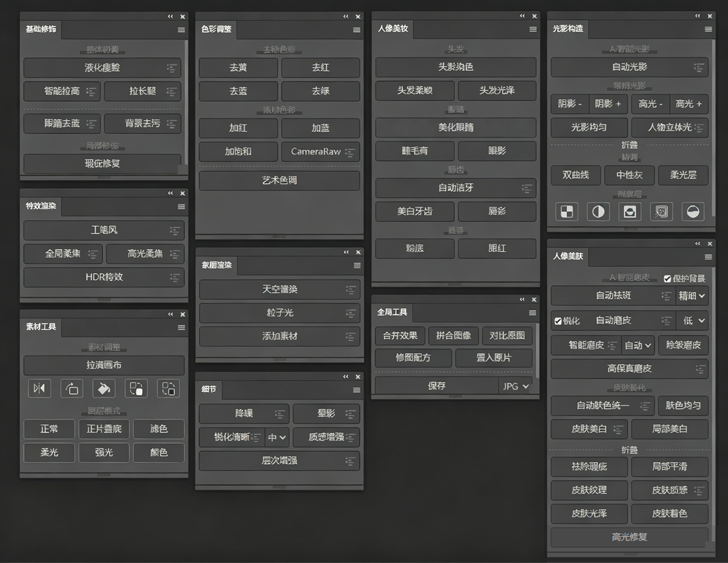
Task: Select the 人像美肤 tab
Action: (568, 256)
